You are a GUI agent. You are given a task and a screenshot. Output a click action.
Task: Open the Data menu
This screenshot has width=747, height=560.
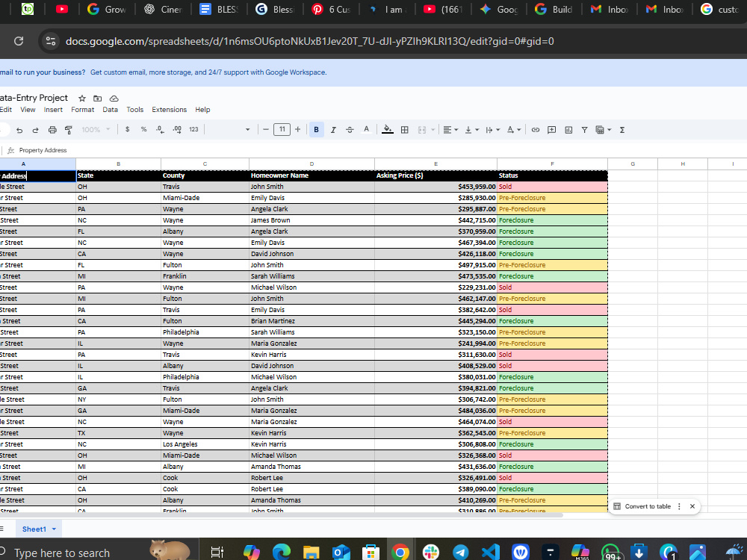click(x=110, y=110)
